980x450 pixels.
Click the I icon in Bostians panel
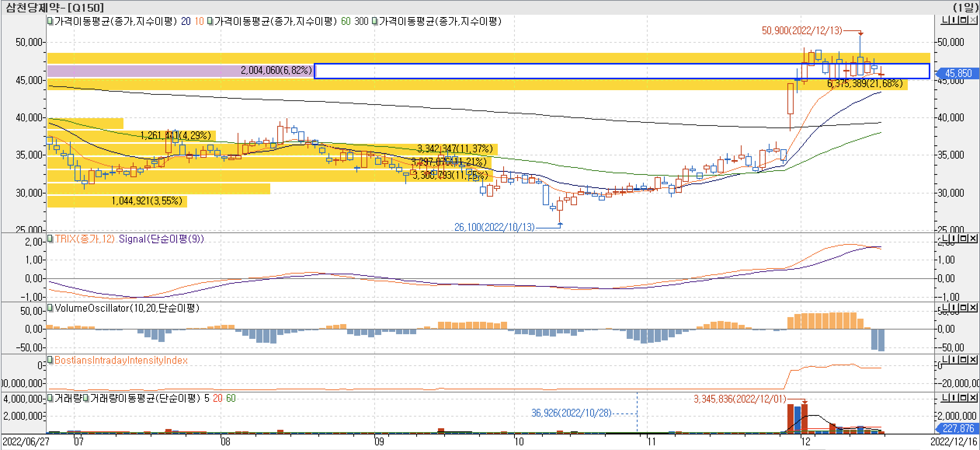954,360
